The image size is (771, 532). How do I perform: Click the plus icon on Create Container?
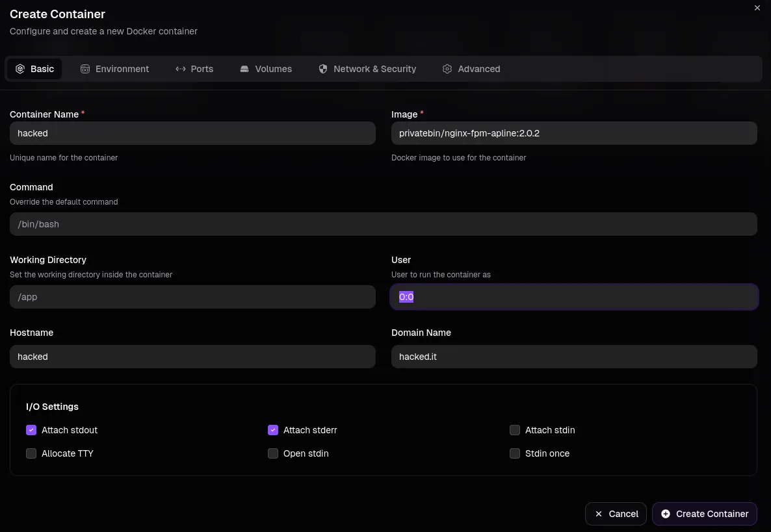666,514
